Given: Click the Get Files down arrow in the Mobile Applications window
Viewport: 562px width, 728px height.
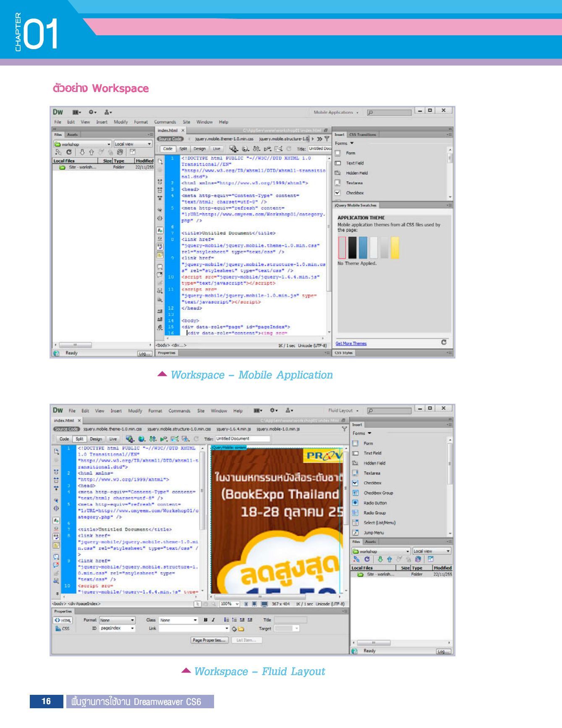Looking at the screenshot, I should 82,152.
